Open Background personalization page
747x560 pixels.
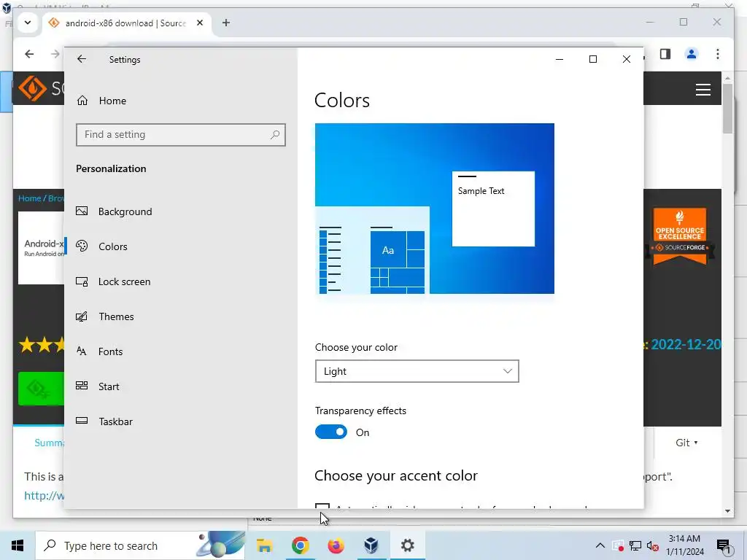click(x=125, y=211)
